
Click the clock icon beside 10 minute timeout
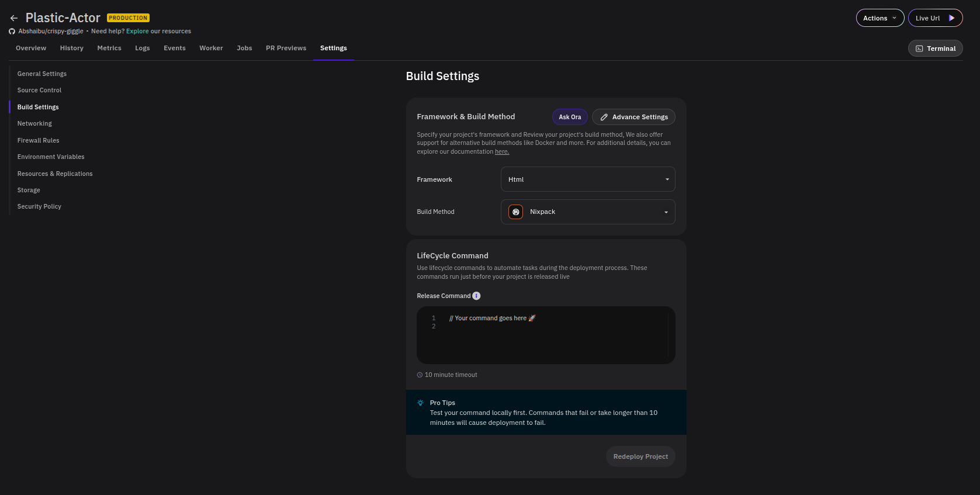point(420,375)
